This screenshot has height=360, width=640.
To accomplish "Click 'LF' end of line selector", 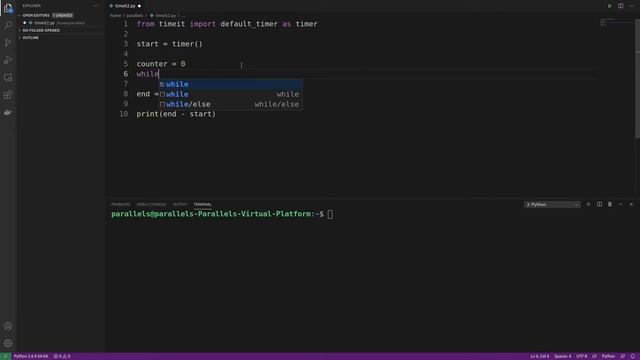I will click(x=594, y=356).
